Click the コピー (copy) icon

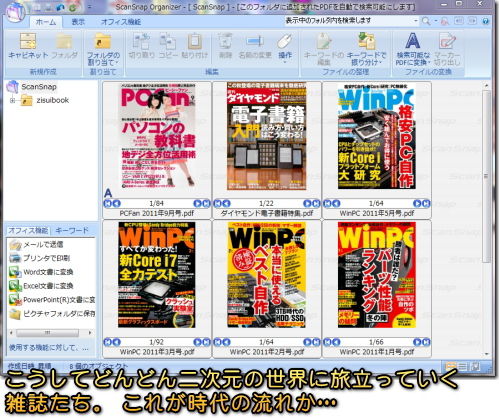(x=168, y=46)
